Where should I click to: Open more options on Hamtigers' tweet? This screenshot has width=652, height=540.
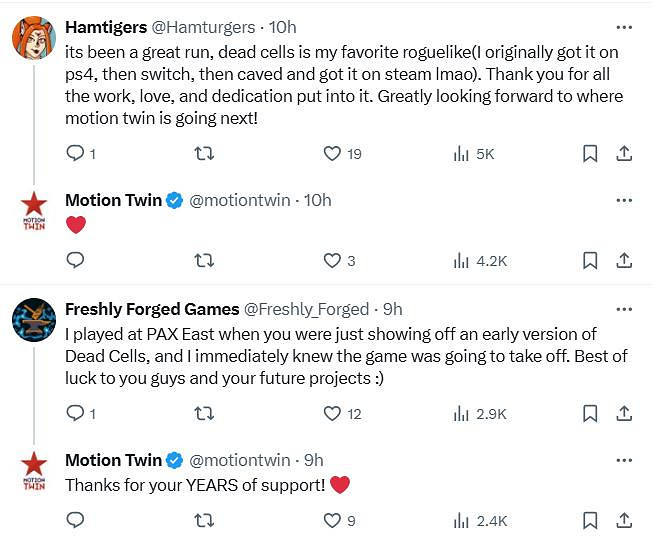pyautogui.click(x=624, y=27)
